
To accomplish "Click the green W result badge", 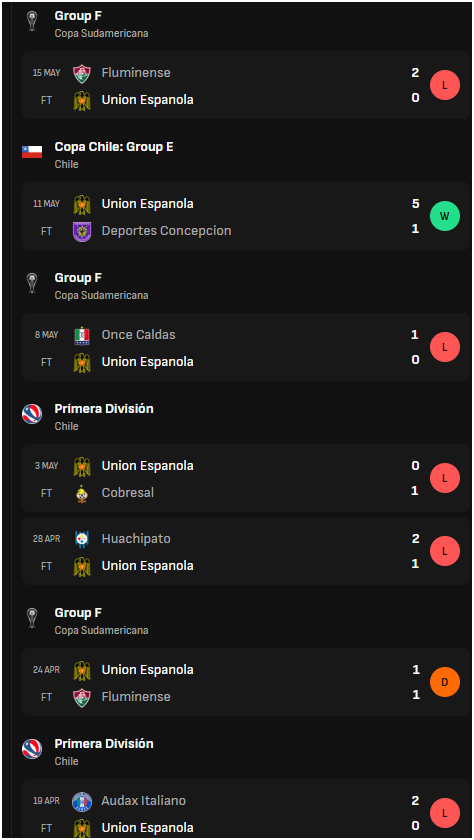I will coord(445,216).
